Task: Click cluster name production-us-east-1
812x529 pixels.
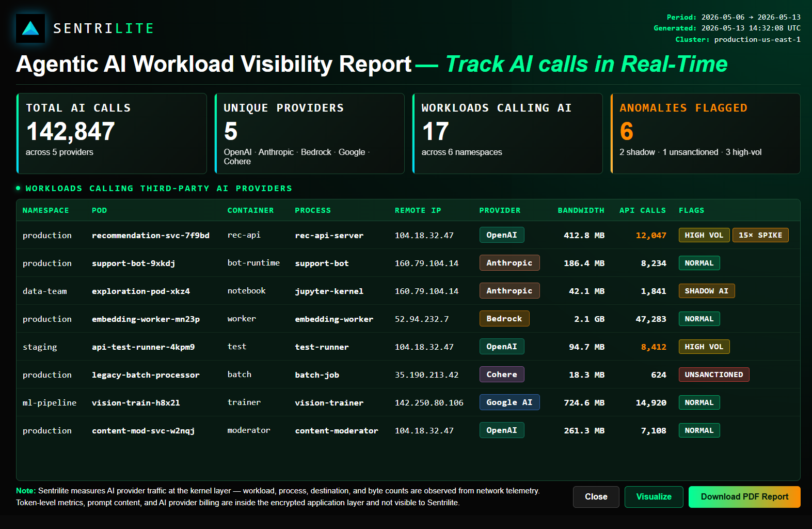Action: click(x=757, y=39)
